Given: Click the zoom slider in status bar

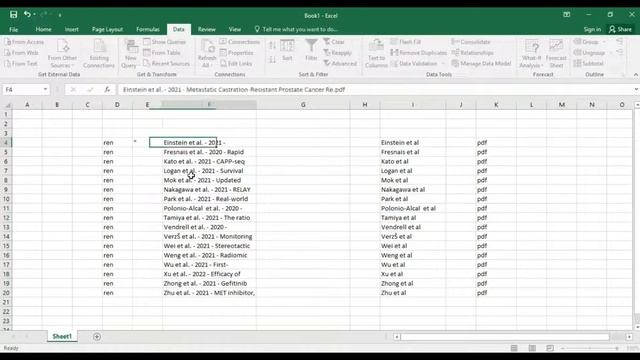Looking at the screenshot, I should click(x=590, y=348).
